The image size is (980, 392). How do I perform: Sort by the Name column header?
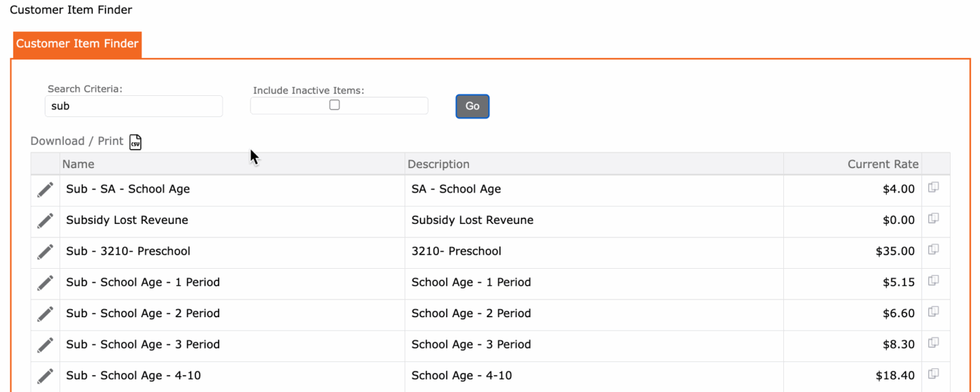(78, 164)
